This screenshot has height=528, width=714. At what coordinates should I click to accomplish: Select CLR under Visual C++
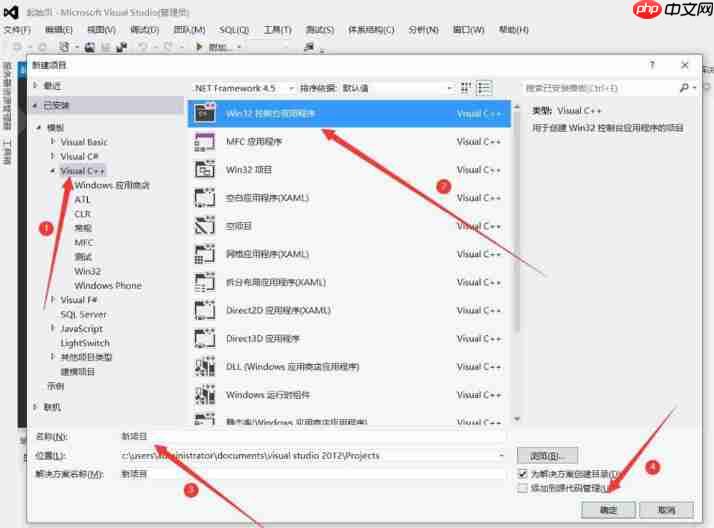(82, 213)
